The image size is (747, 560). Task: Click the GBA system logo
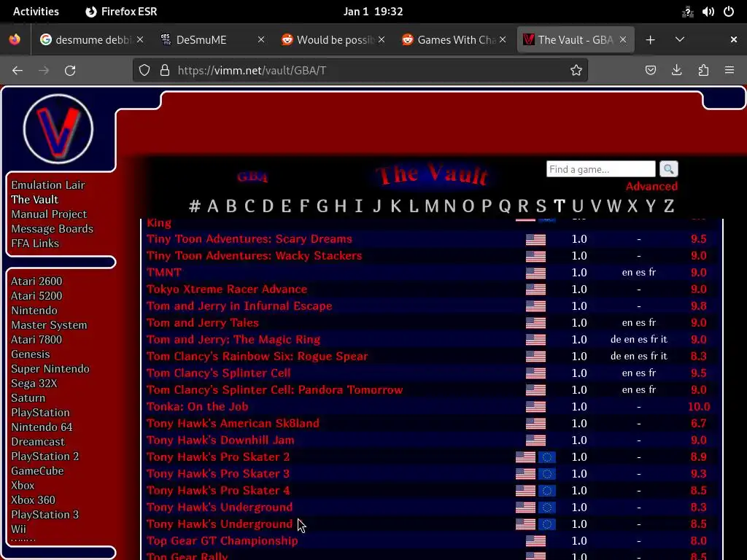pyautogui.click(x=252, y=177)
